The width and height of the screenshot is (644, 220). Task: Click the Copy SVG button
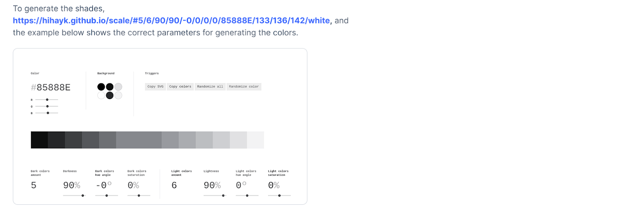pyautogui.click(x=155, y=87)
